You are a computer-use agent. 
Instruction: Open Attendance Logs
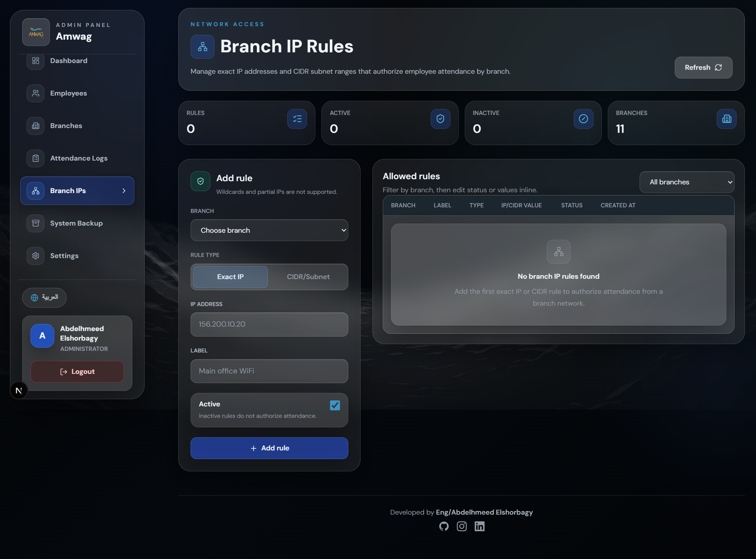pos(77,158)
